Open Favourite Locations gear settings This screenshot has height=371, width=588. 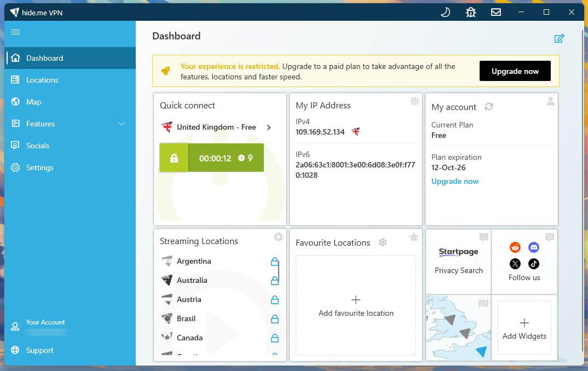(383, 242)
